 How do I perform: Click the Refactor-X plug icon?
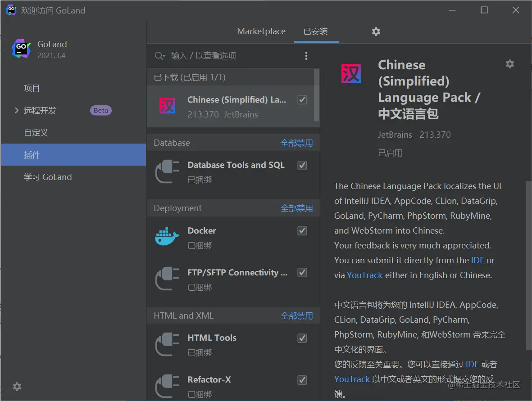click(167, 386)
